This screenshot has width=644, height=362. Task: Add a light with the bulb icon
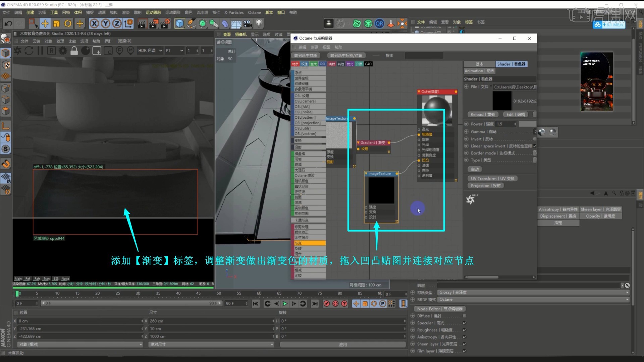tap(259, 23)
